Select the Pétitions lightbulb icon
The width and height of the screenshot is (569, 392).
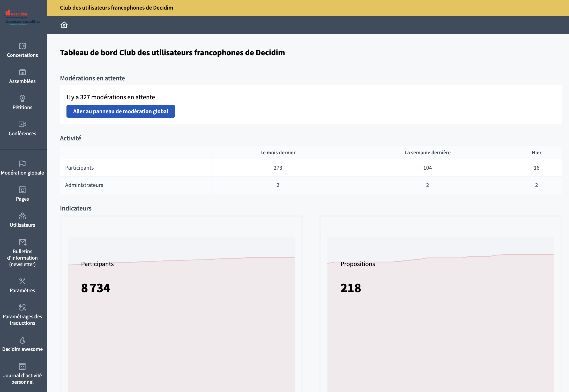[23, 98]
